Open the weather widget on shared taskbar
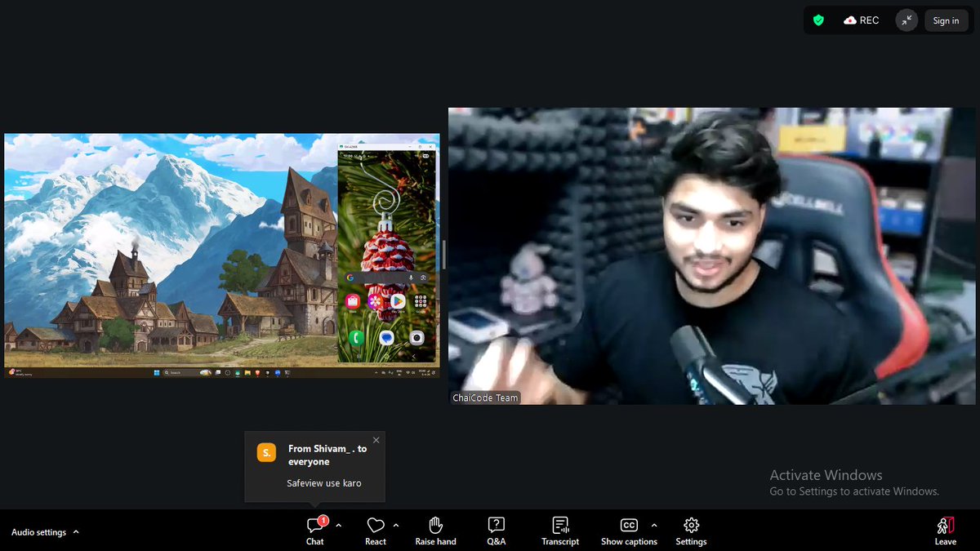The image size is (980, 551). tap(21, 373)
